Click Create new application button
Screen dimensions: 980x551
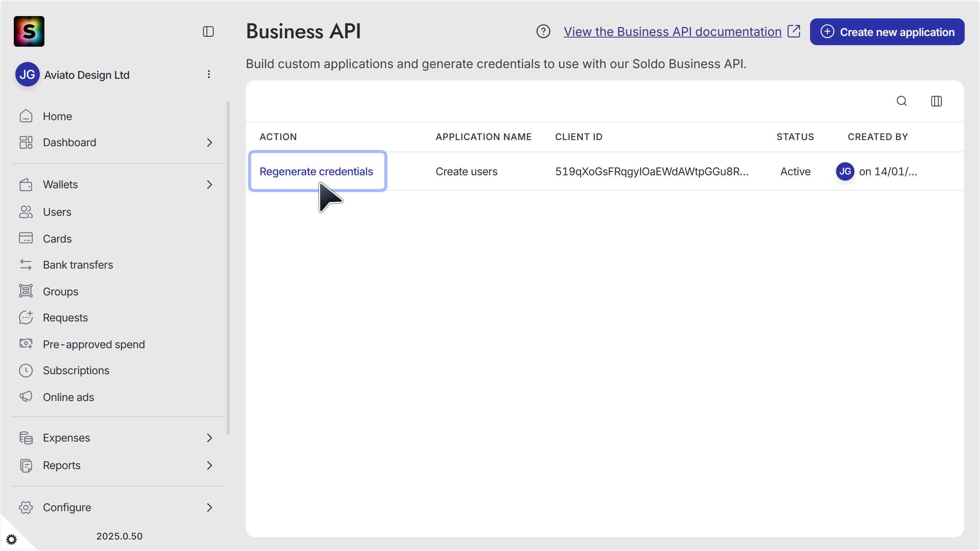(887, 32)
